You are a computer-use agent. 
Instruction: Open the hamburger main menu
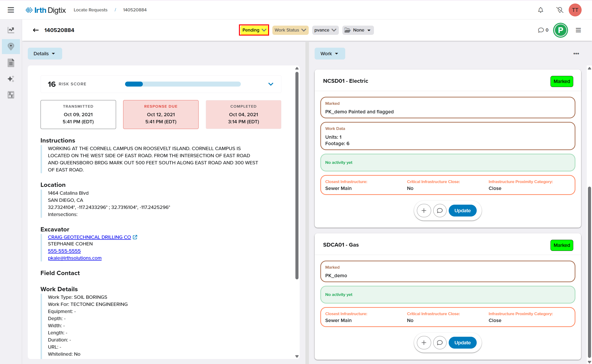pyautogui.click(x=11, y=10)
